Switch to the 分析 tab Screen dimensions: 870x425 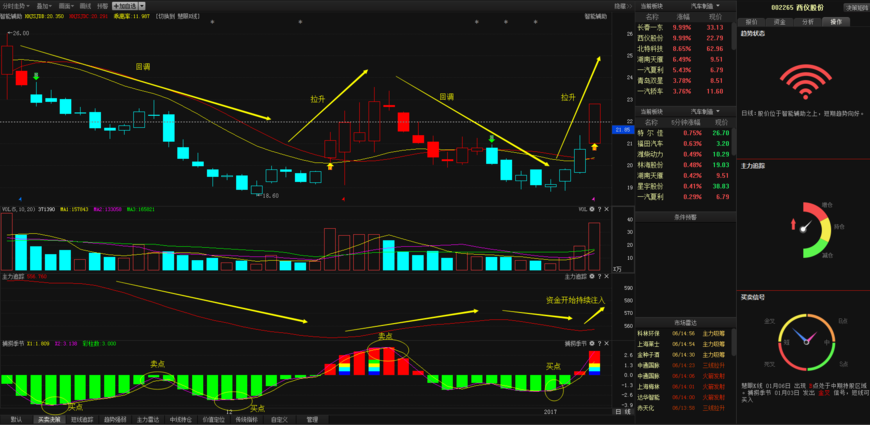807,22
